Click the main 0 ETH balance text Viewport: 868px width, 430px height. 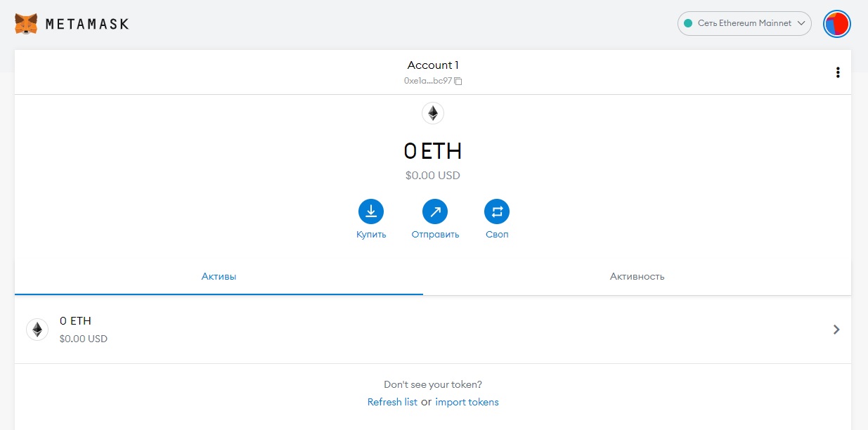(x=433, y=151)
